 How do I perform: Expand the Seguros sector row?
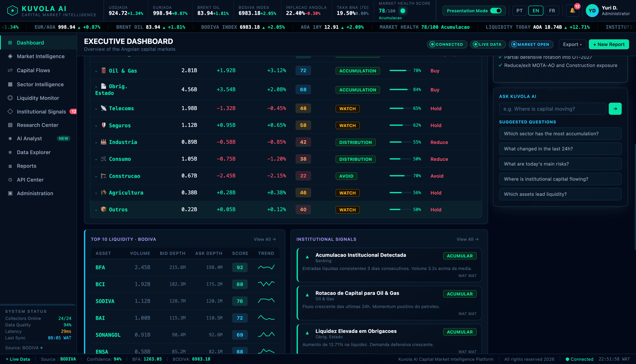tap(96, 126)
